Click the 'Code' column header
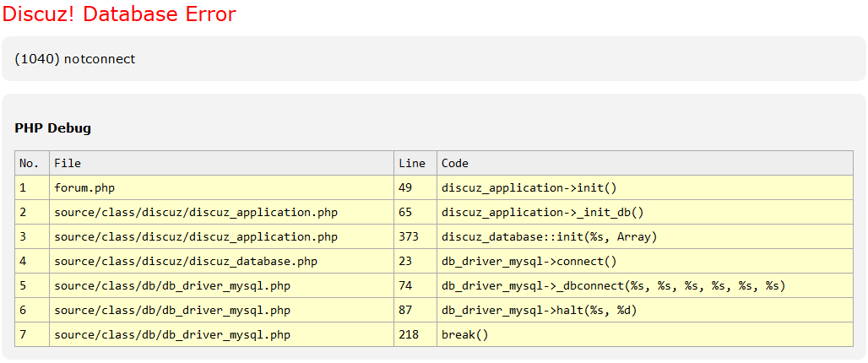Screen dimensions: 868x363 pyautogui.click(x=645, y=163)
